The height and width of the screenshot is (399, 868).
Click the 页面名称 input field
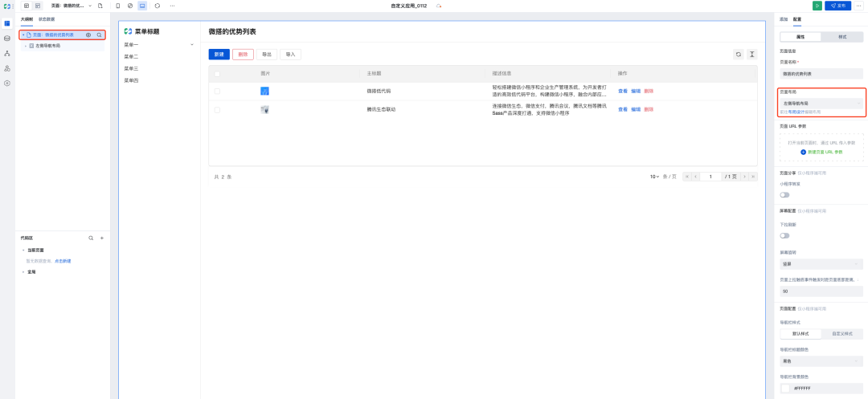tap(821, 74)
